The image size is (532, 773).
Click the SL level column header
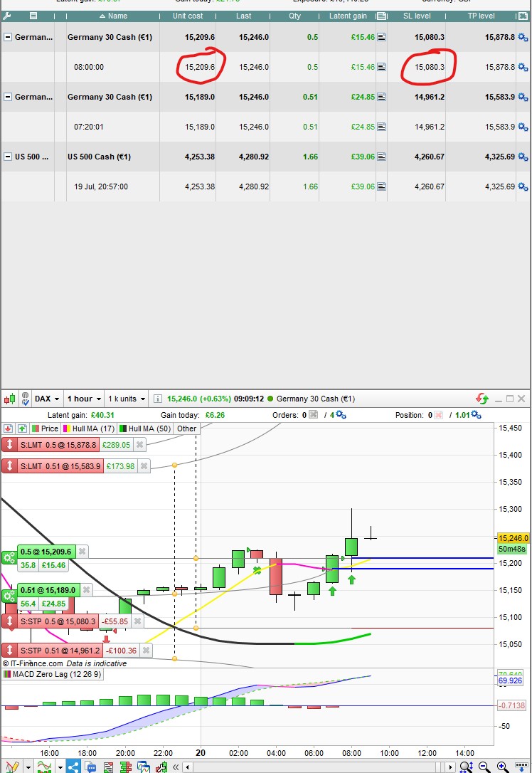point(417,16)
